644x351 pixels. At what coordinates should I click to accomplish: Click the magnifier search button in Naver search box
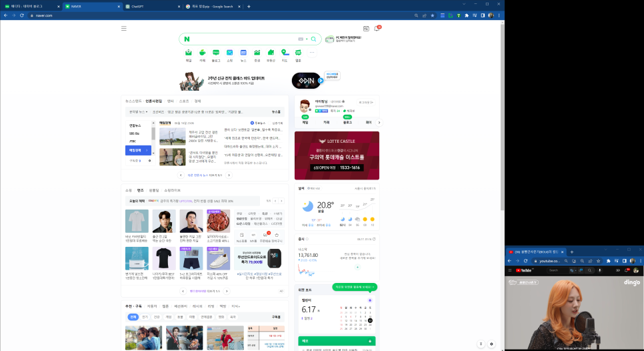tap(313, 39)
